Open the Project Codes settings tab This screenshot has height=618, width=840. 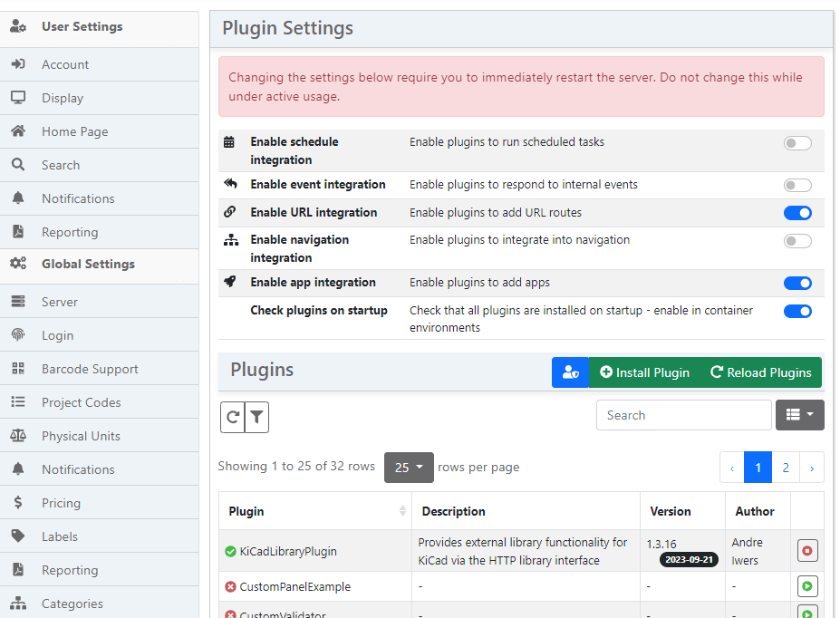click(x=81, y=402)
